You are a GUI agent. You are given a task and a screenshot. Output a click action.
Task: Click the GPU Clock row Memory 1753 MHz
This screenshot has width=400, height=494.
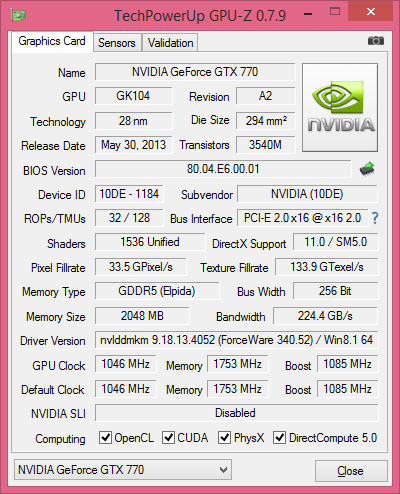coord(238,364)
